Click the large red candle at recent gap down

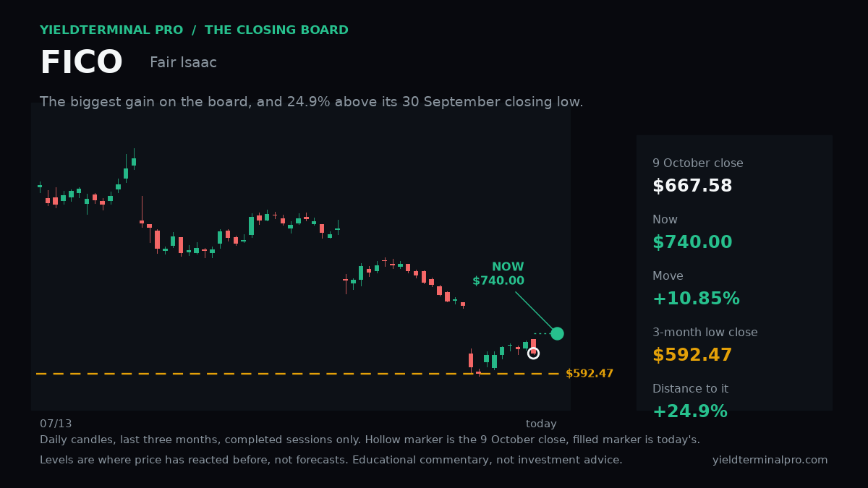point(471,359)
